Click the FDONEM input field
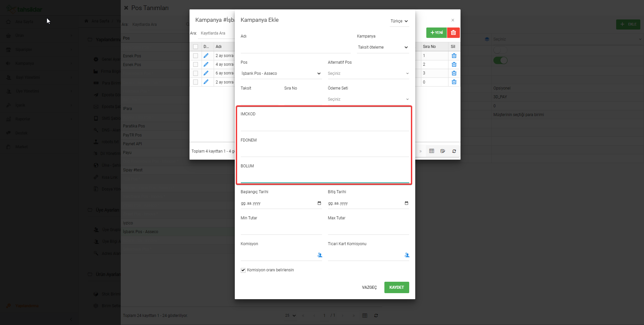 click(325, 151)
